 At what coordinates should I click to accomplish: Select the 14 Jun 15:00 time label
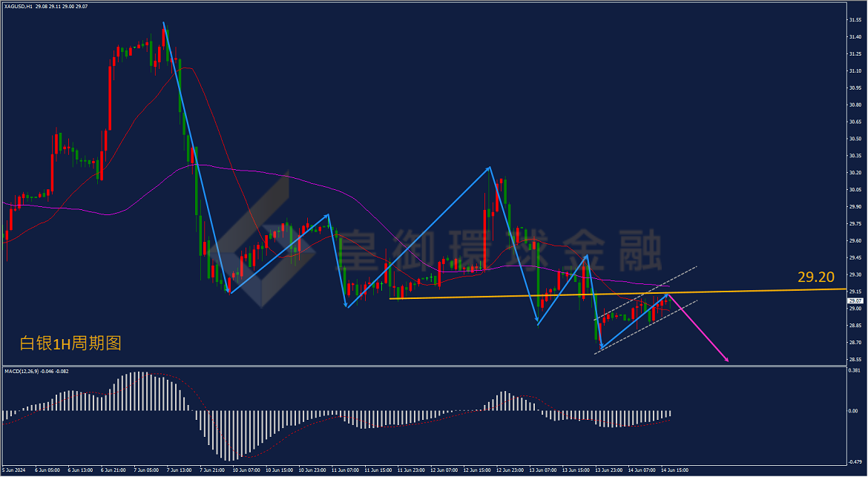[674, 470]
